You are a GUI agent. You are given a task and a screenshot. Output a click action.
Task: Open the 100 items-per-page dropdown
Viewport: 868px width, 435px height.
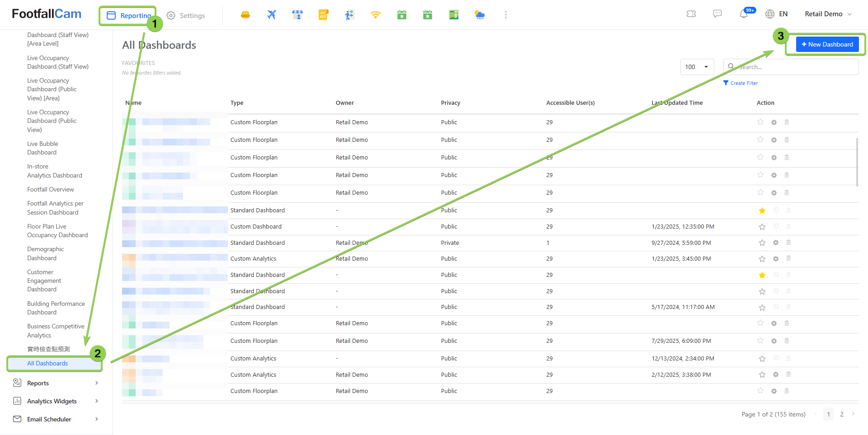click(697, 67)
